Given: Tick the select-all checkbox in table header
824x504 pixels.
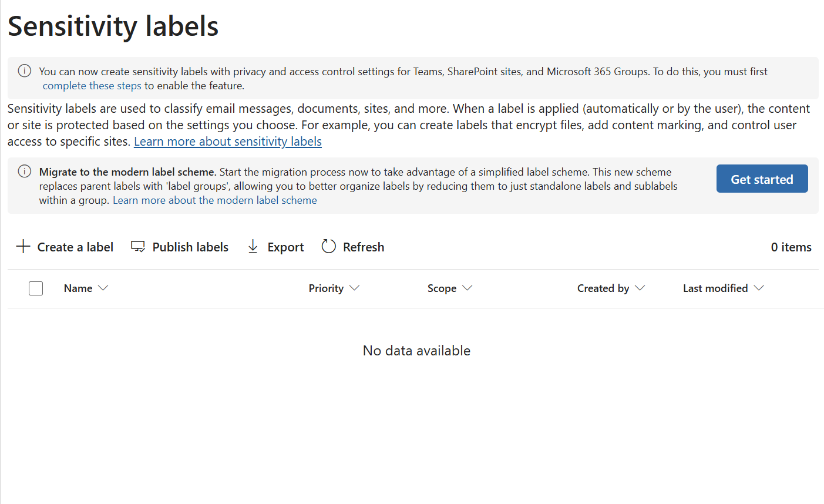Looking at the screenshot, I should click(36, 288).
